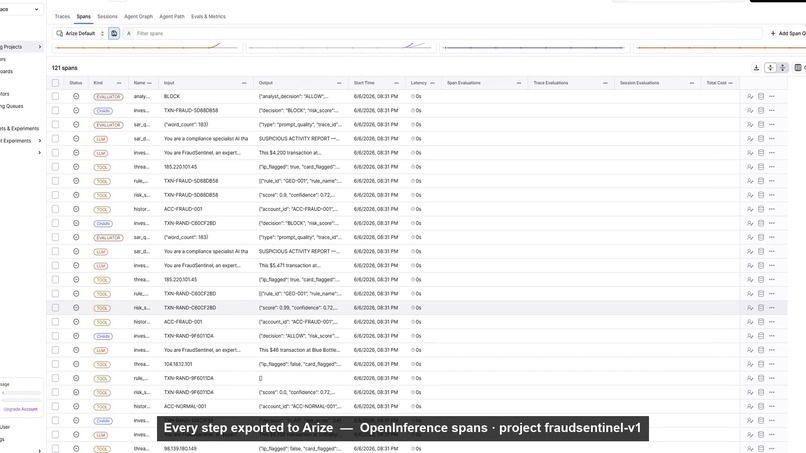Open the Kind column menu

[119, 83]
